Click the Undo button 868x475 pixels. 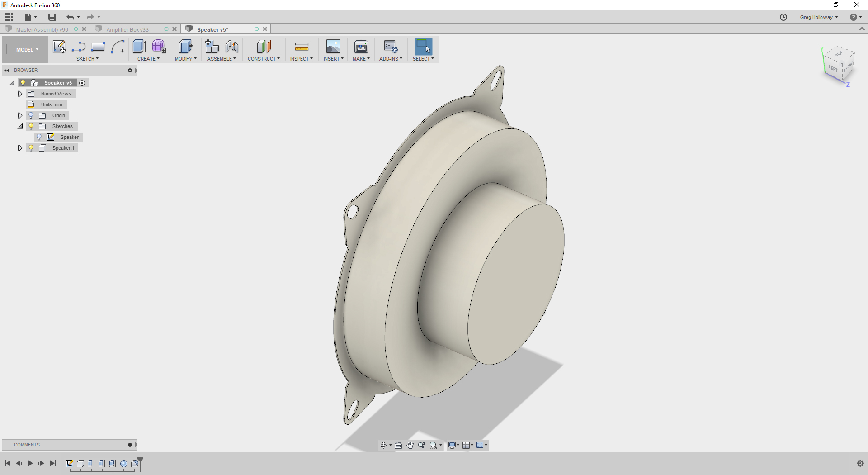pos(70,17)
